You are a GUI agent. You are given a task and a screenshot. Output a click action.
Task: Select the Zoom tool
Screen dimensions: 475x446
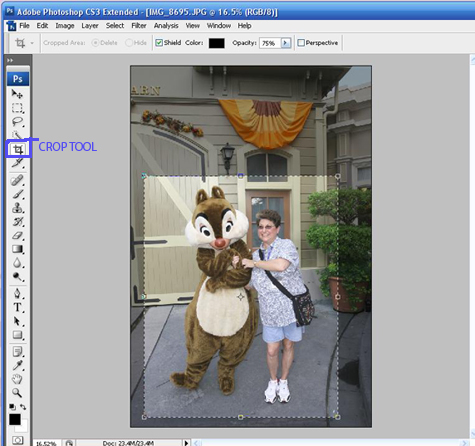point(17,393)
